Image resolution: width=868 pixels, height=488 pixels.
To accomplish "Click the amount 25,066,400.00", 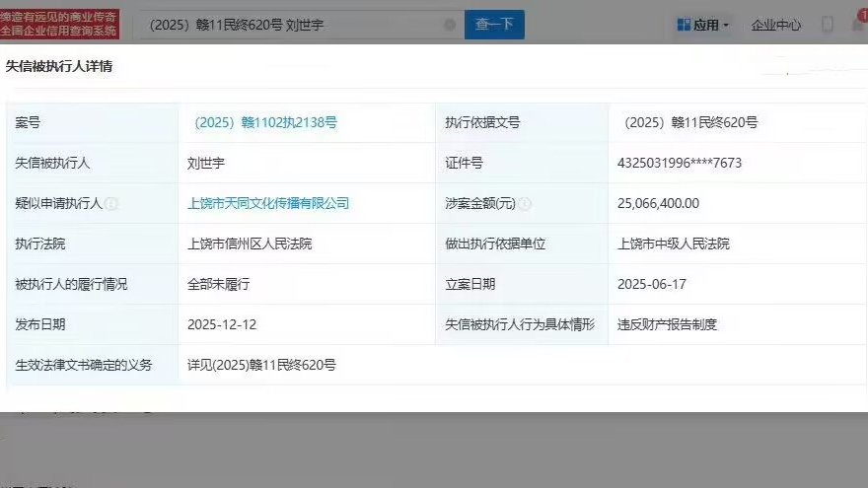I will [658, 203].
